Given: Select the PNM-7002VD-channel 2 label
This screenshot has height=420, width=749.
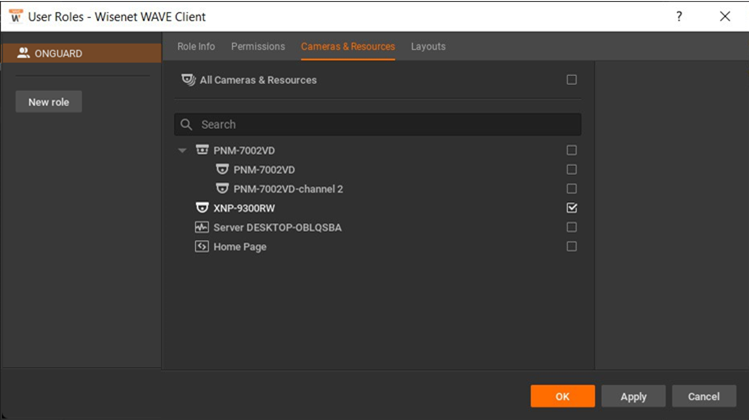Looking at the screenshot, I should coord(288,189).
